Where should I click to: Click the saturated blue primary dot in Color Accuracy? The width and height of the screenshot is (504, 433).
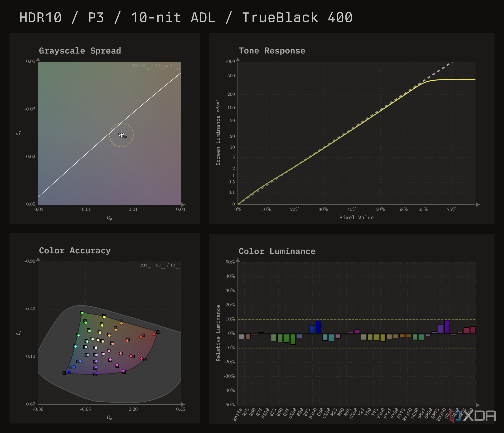click(x=69, y=372)
